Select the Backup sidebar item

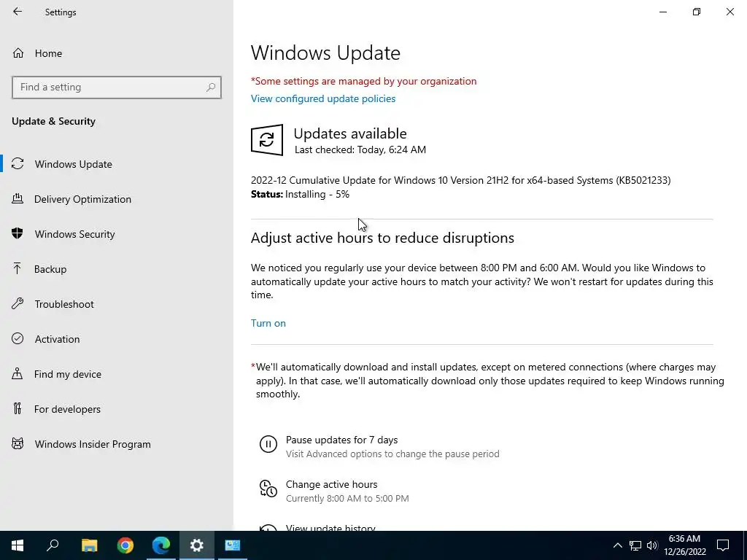[x=117, y=269]
